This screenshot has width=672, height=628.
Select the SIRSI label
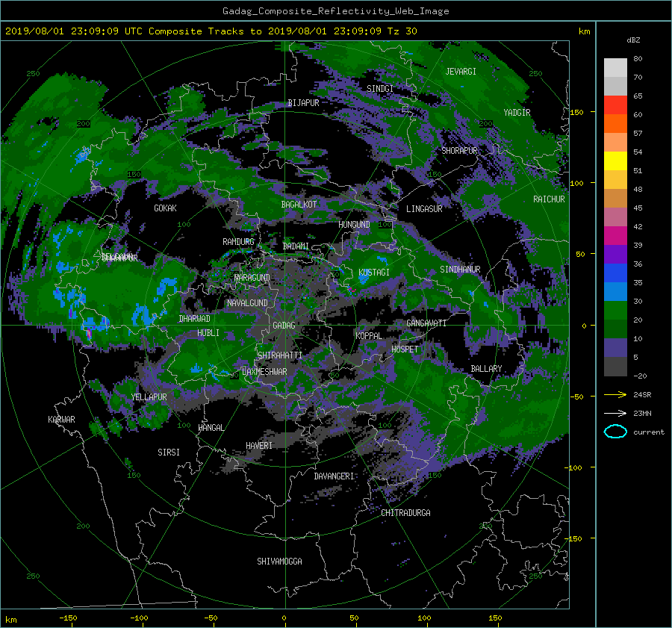(x=169, y=453)
